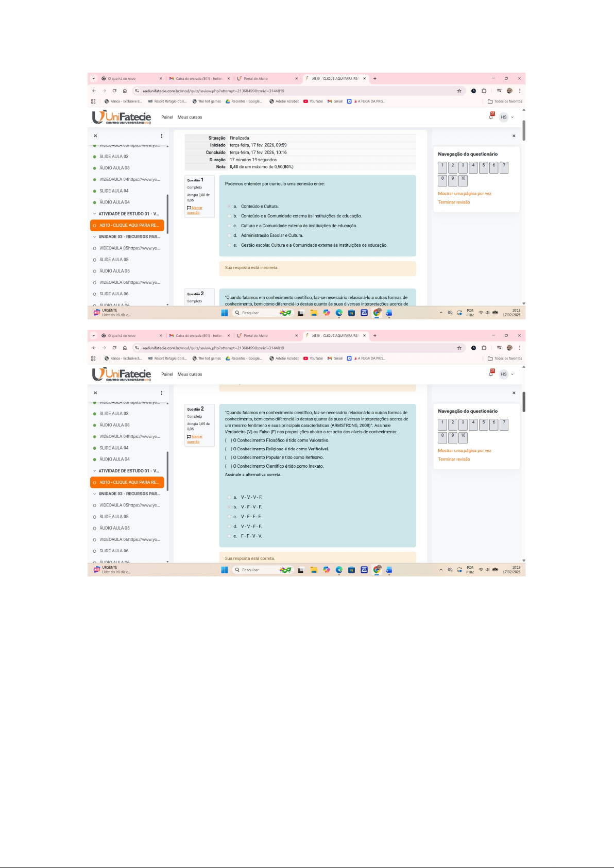
Task: Select option a. Conteúdo e Cultura
Action: [229, 206]
